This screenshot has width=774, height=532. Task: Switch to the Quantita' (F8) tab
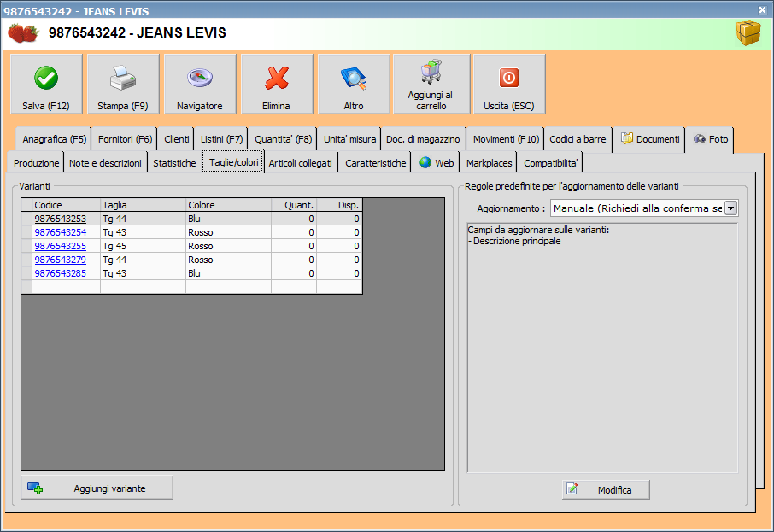click(x=283, y=140)
